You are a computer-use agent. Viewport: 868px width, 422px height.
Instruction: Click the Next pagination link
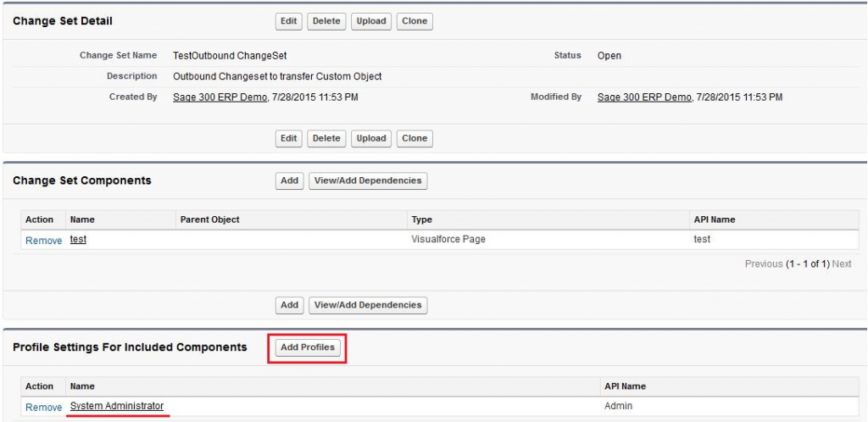[842, 264]
